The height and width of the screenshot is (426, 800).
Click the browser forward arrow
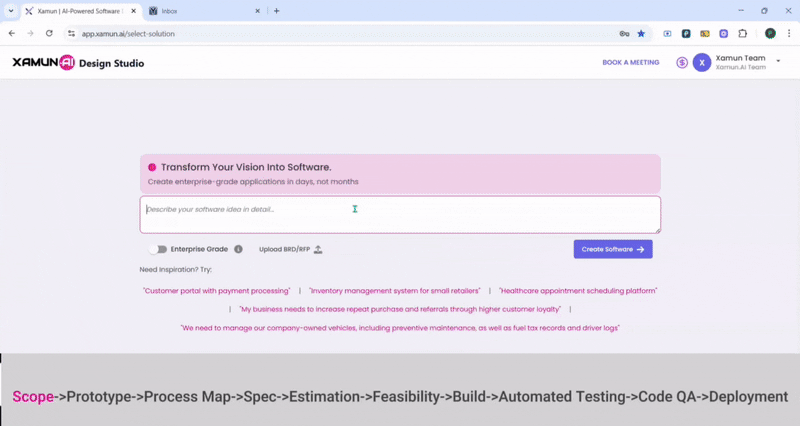[x=30, y=33]
